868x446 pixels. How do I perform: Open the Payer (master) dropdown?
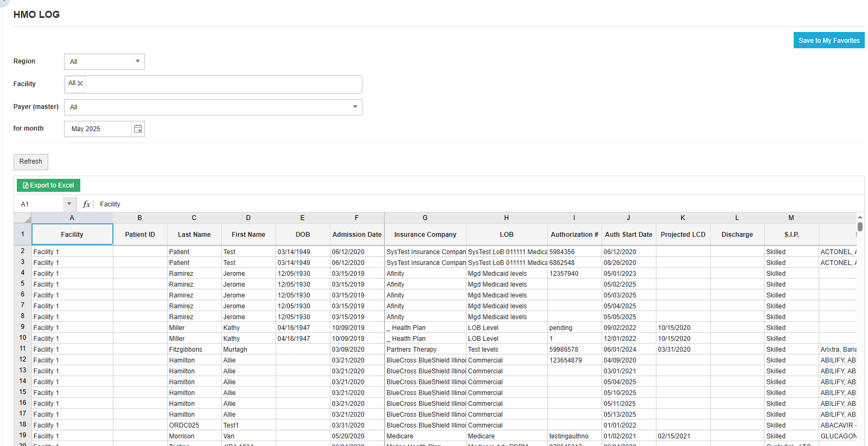(x=355, y=107)
